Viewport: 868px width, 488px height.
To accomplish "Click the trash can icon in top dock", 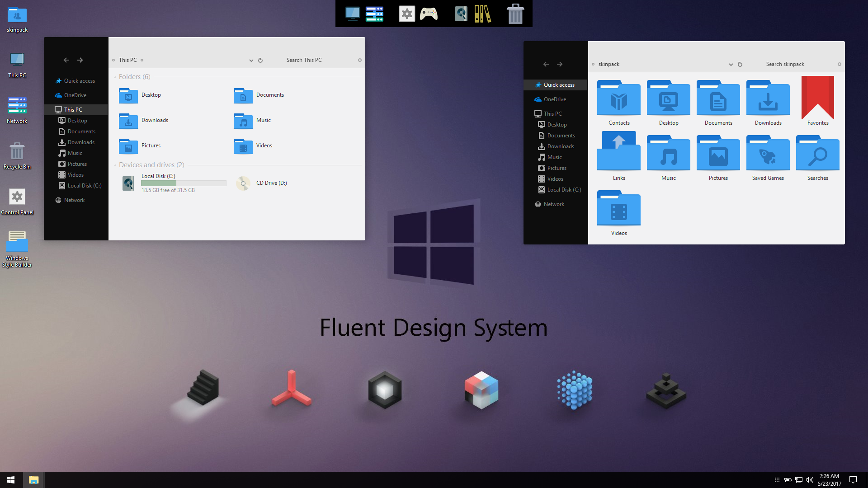I will pos(515,14).
